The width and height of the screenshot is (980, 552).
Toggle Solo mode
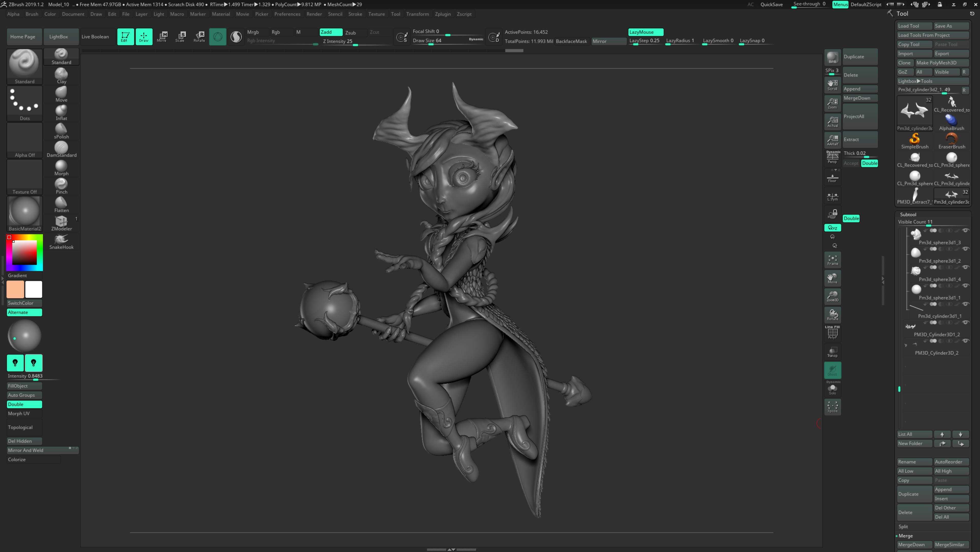click(833, 388)
